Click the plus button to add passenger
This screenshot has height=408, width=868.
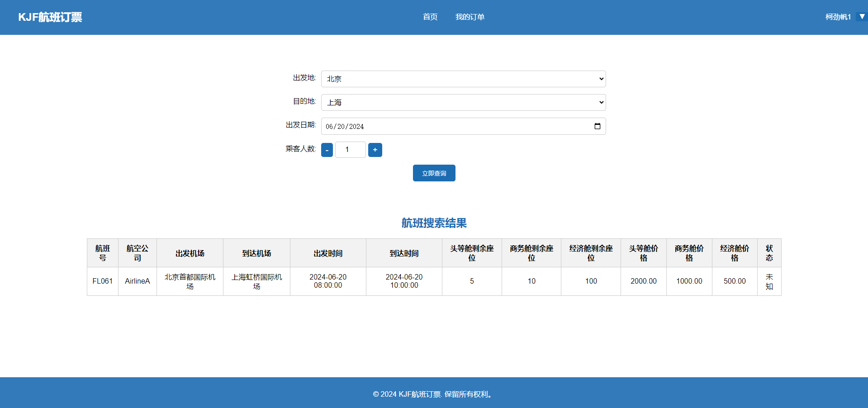(375, 150)
